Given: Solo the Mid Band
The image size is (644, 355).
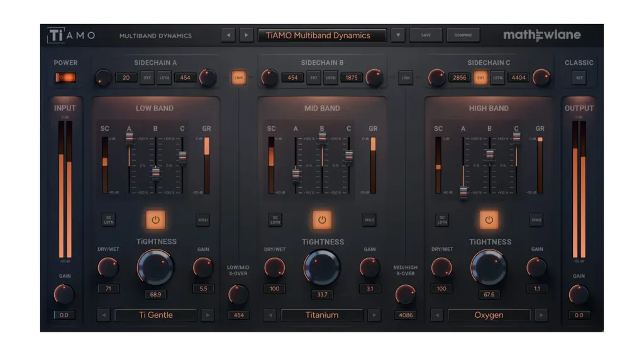Looking at the screenshot, I should coord(369,220).
